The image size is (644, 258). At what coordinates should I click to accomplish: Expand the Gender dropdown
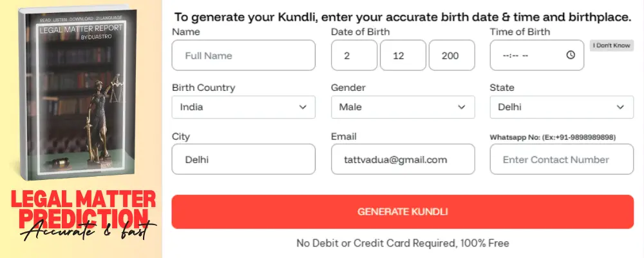click(402, 107)
